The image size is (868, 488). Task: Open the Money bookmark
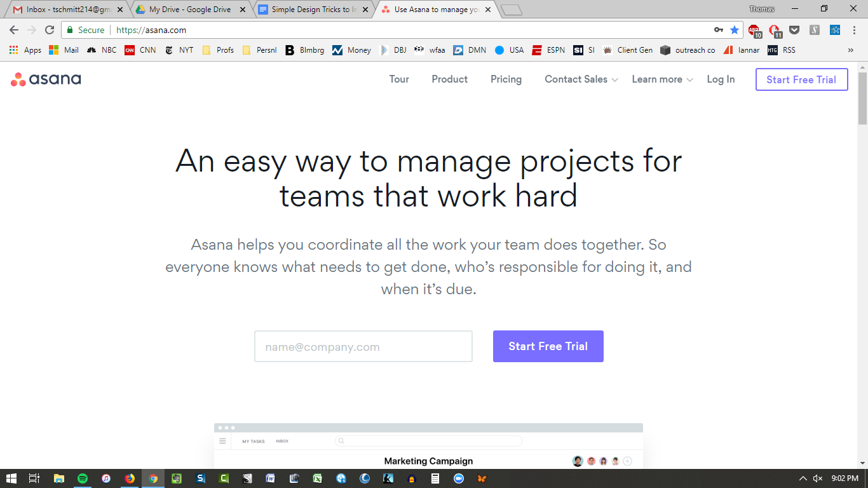tap(352, 50)
